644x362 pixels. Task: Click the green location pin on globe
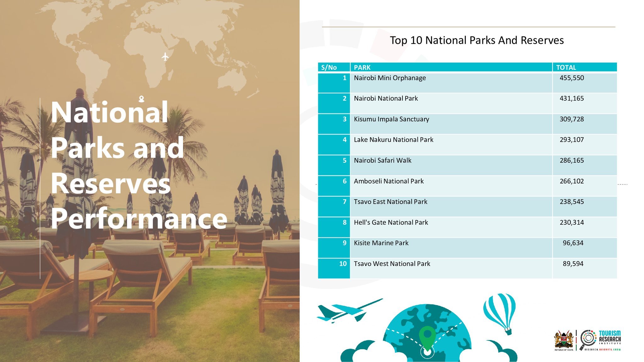point(427,338)
